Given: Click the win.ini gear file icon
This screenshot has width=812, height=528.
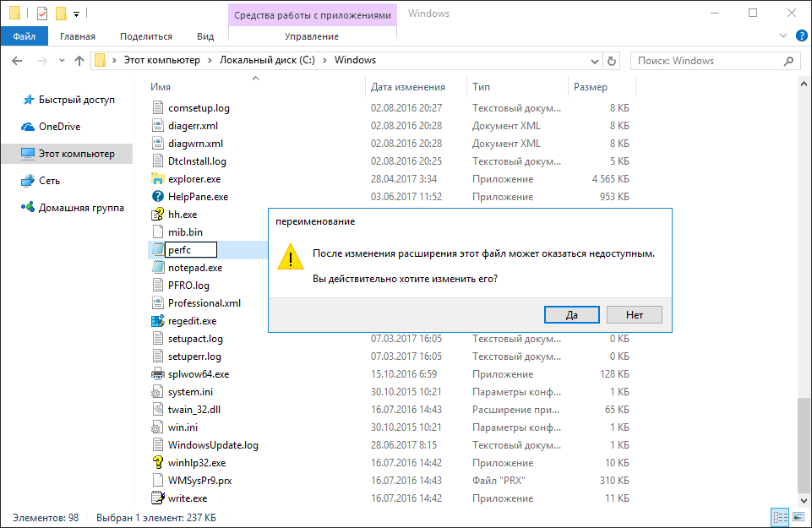Looking at the screenshot, I should point(157,427).
